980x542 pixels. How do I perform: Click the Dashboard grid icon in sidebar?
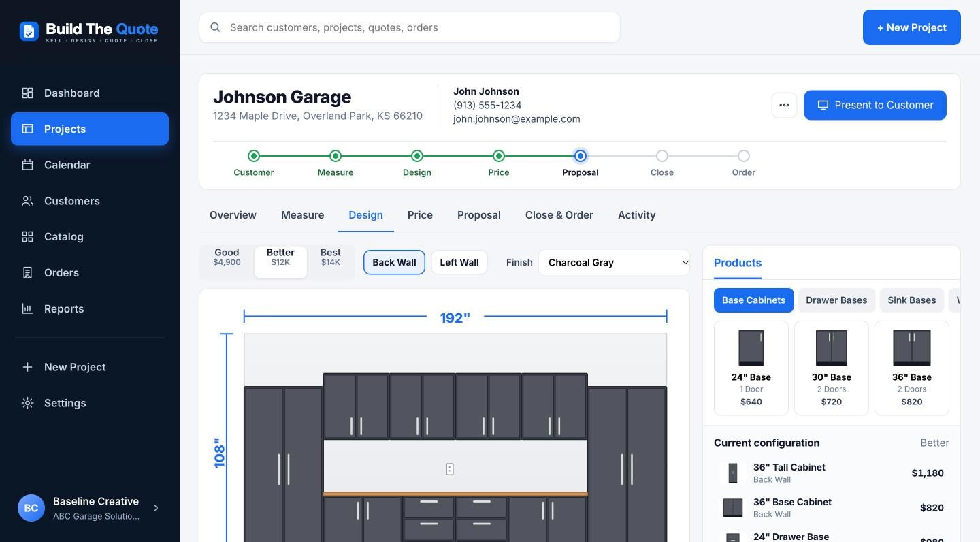27,93
